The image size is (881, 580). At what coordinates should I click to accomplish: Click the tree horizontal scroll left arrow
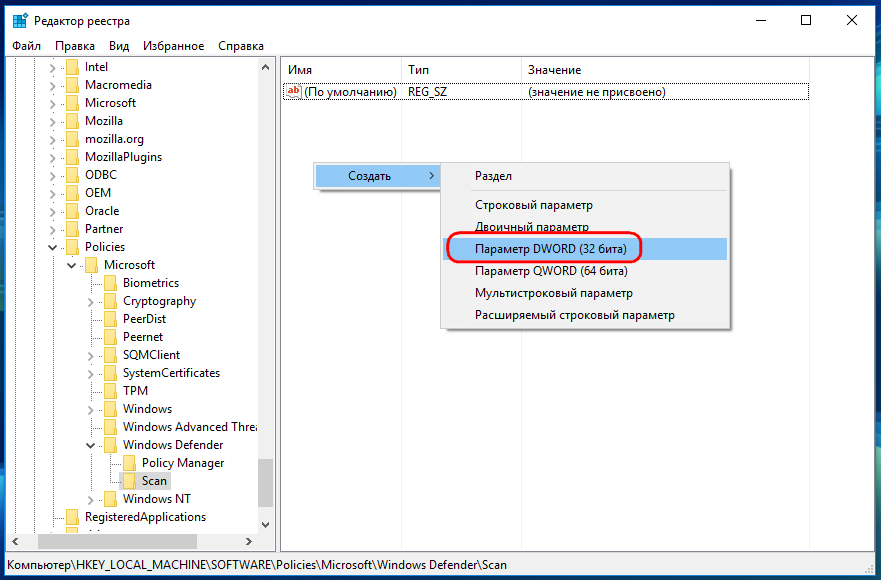(15, 542)
